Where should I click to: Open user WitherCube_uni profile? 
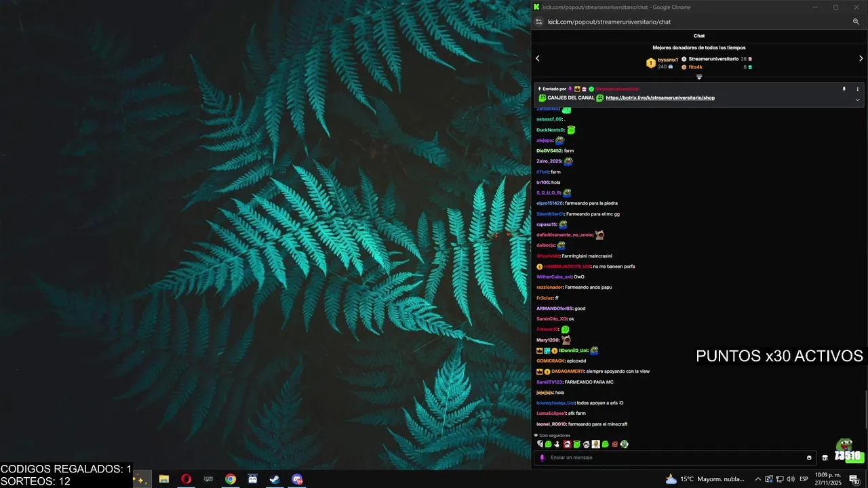tap(554, 277)
